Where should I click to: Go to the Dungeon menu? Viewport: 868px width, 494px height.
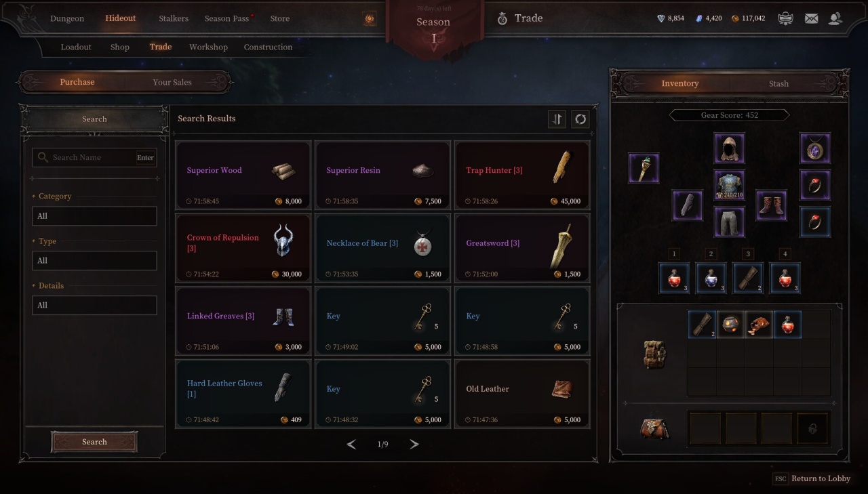click(67, 18)
